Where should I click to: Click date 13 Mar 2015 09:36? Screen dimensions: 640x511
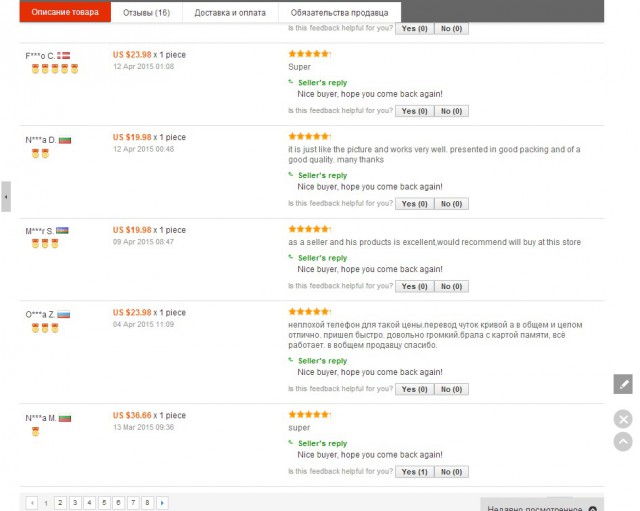(x=144, y=427)
